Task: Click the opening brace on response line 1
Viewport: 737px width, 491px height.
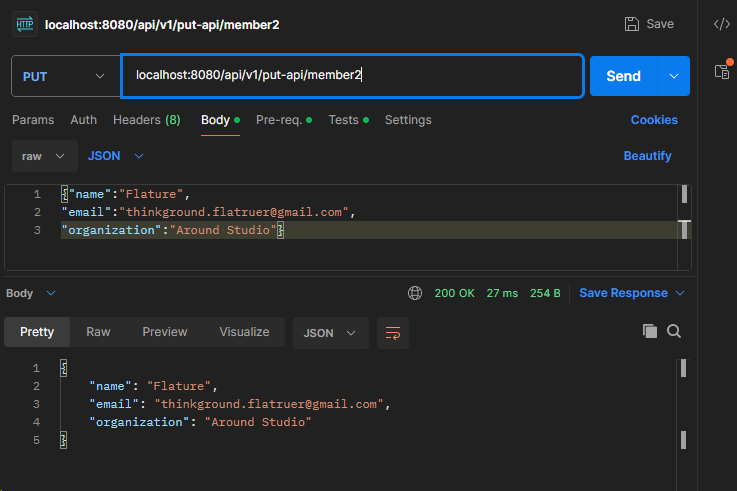Action: click(x=63, y=368)
